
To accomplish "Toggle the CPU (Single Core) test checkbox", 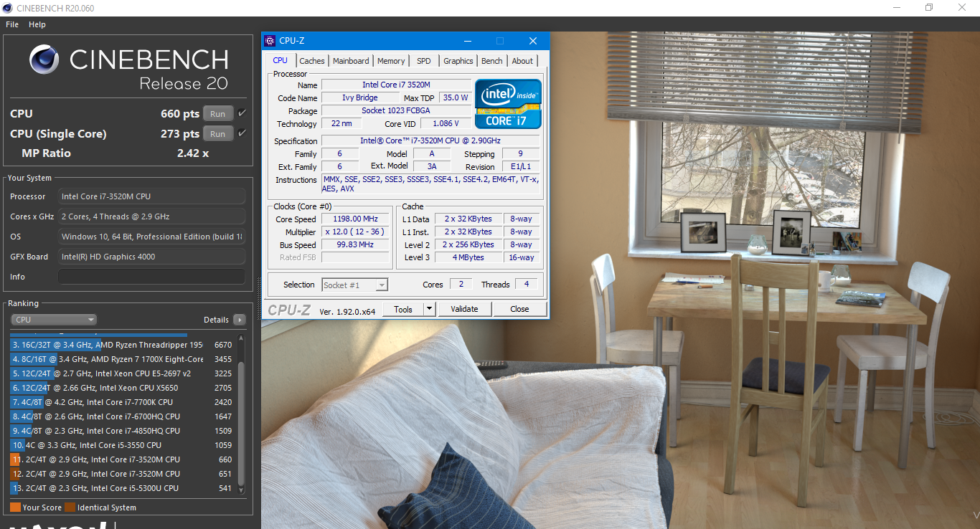I will [242, 133].
